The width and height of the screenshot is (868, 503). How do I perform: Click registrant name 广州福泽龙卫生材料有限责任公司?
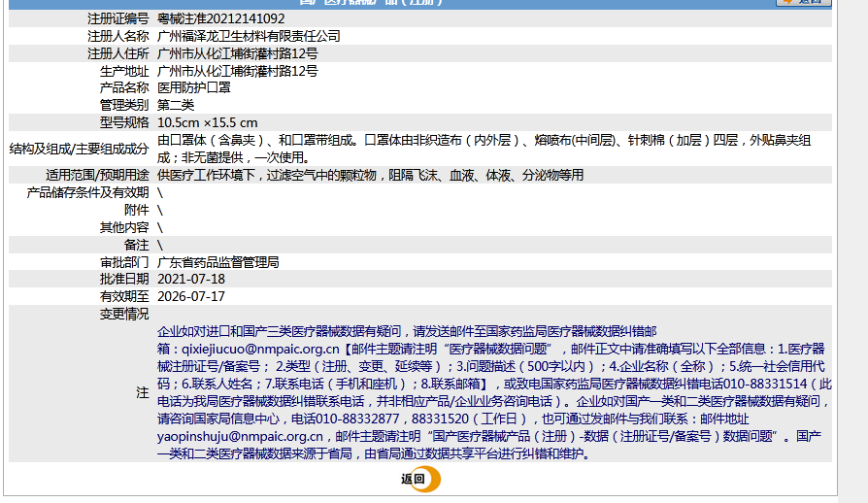pos(249,37)
